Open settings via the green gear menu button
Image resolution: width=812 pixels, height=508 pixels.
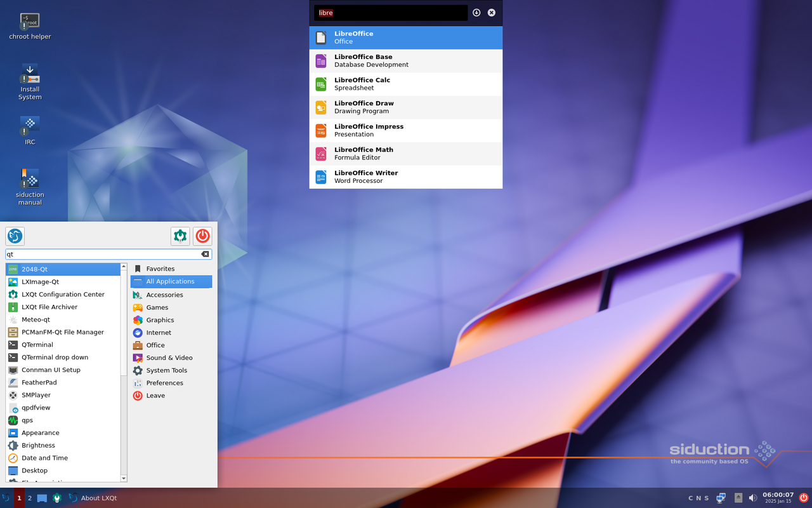tap(180, 236)
